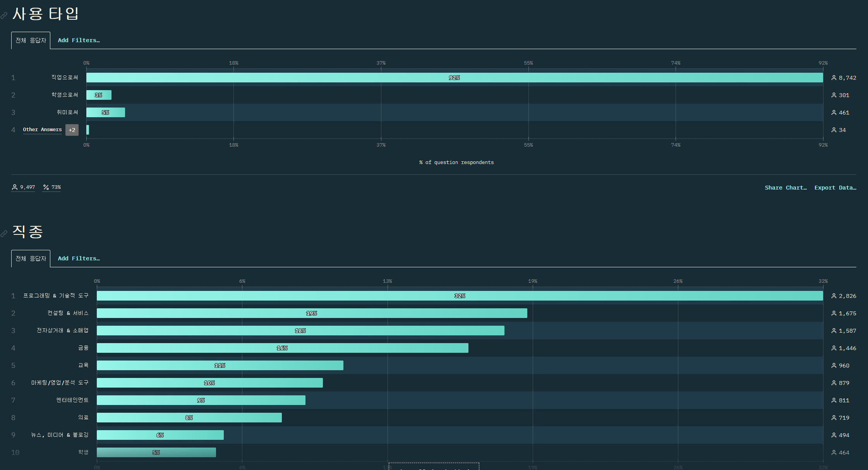Expand the +2 other answers badge
Viewport: 868px width, 470px height.
coord(72,130)
